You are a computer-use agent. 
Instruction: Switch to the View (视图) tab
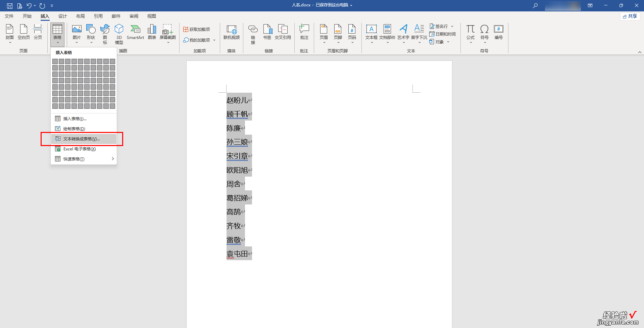click(152, 16)
